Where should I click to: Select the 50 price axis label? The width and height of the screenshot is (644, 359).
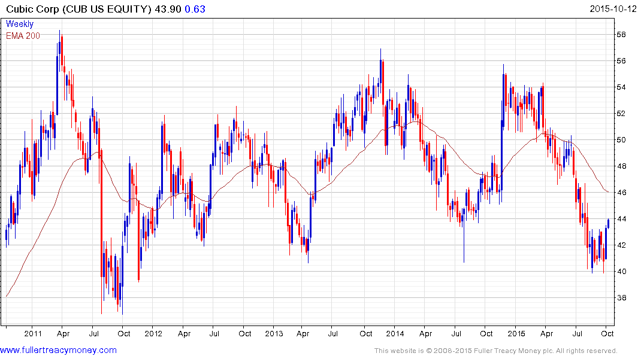[x=621, y=140]
